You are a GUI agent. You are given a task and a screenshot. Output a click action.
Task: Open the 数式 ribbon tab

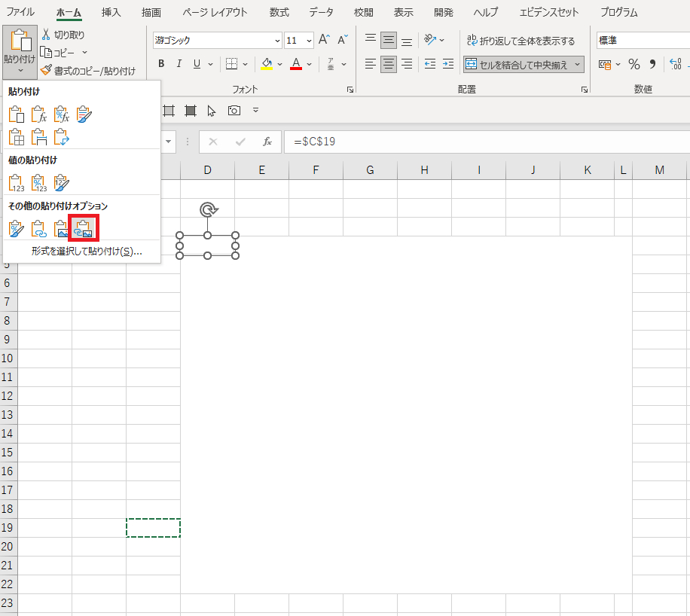pos(279,12)
